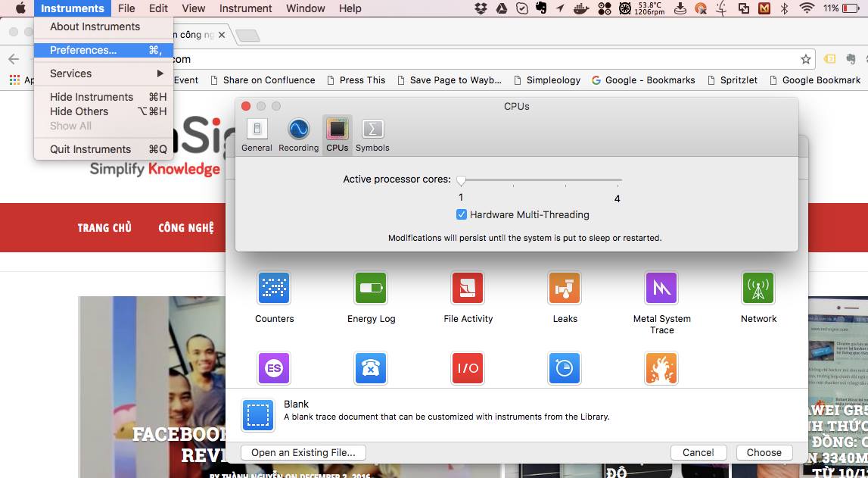Open the Help menu
This screenshot has height=478, width=868.
pos(350,8)
